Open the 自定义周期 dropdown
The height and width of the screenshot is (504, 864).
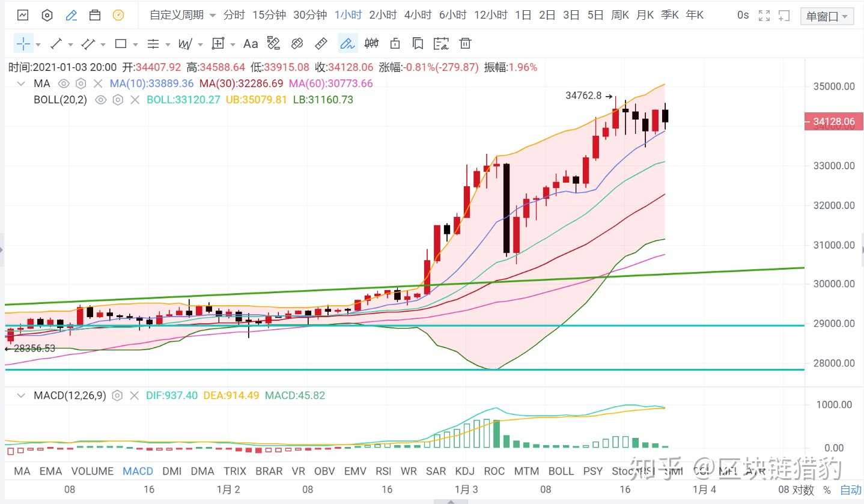tap(183, 15)
